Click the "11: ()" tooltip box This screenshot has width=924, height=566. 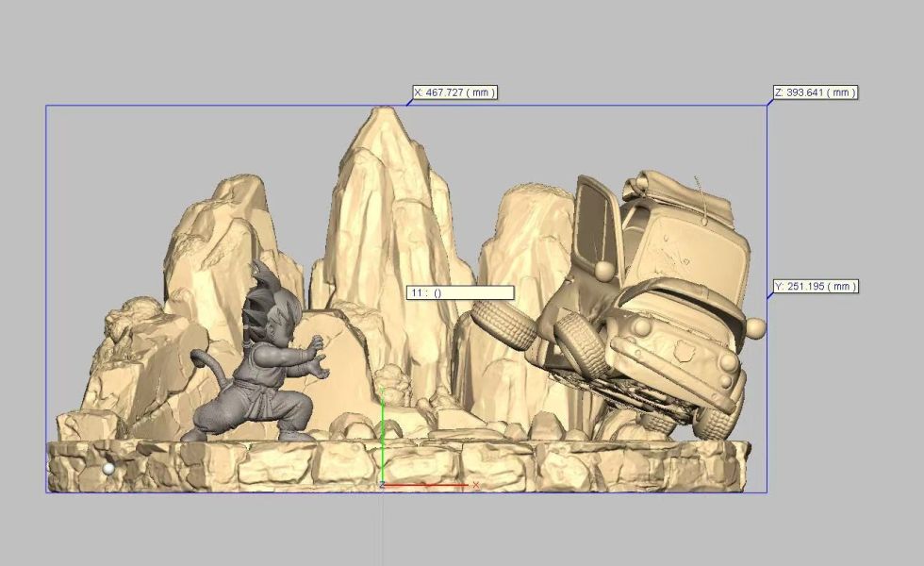click(x=460, y=292)
